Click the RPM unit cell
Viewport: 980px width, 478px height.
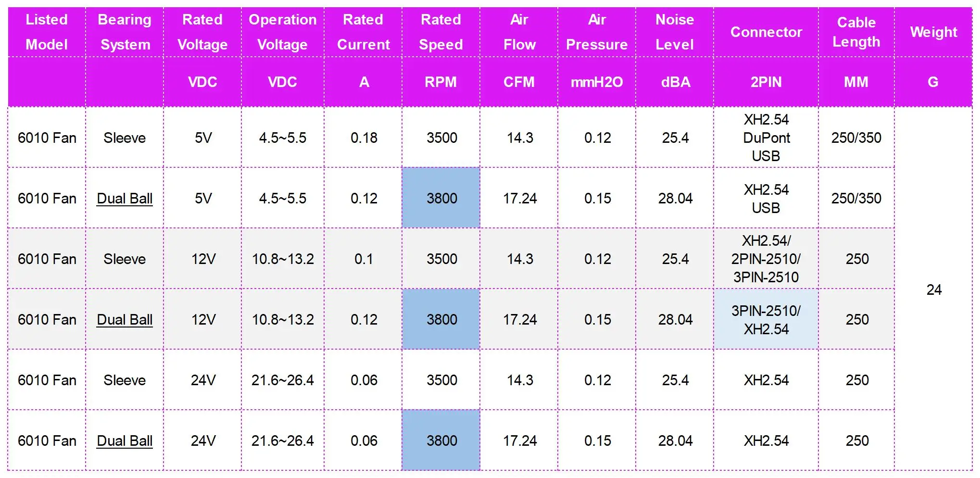441,82
